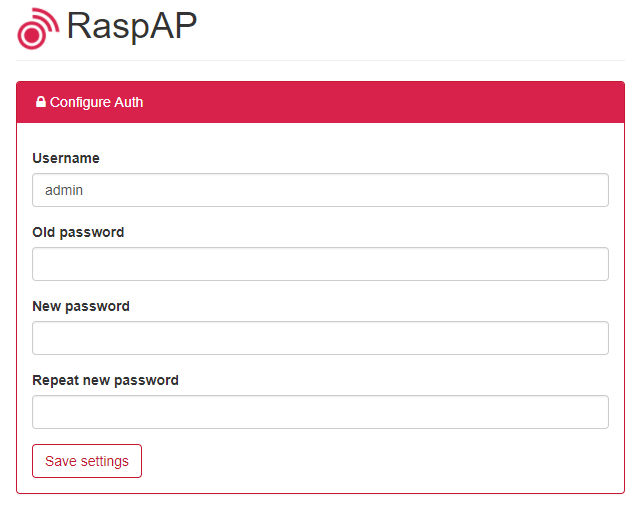This screenshot has width=640, height=508.
Task: Save settings with the button
Action: (x=87, y=461)
